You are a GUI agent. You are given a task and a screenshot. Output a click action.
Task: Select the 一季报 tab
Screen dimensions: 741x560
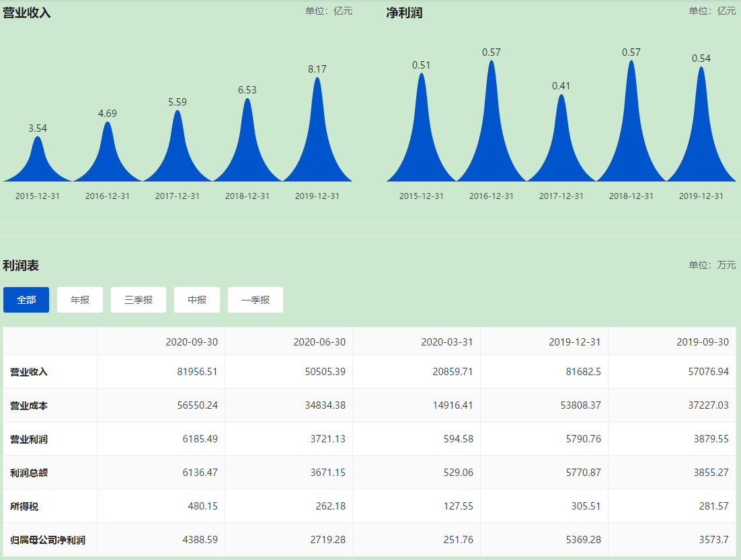pos(256,300)
